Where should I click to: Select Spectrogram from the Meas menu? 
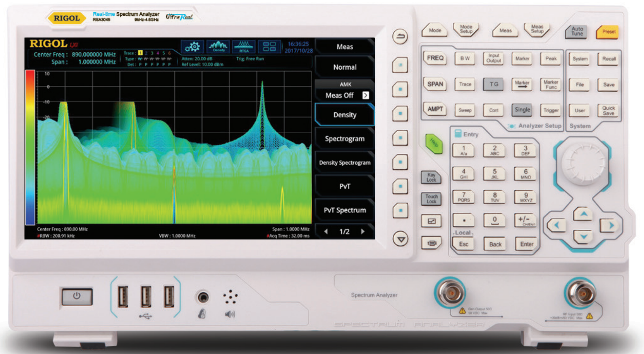[345, 139]
